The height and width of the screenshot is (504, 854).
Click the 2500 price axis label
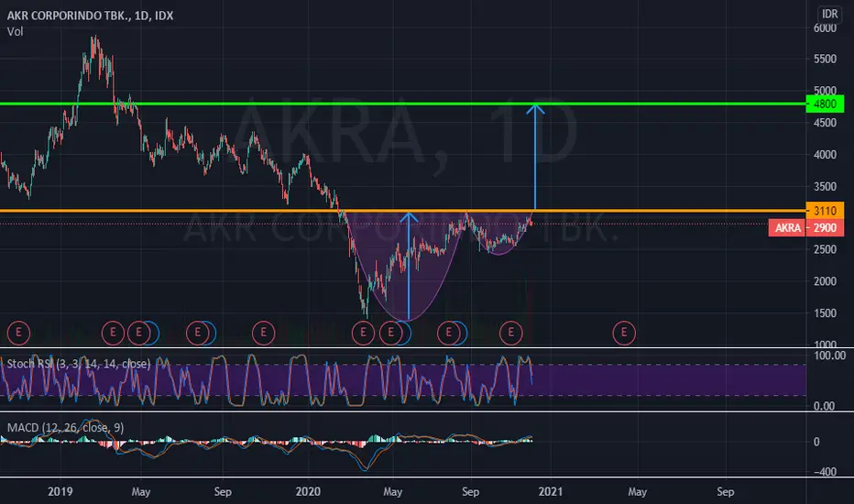(x=825, y=249)
